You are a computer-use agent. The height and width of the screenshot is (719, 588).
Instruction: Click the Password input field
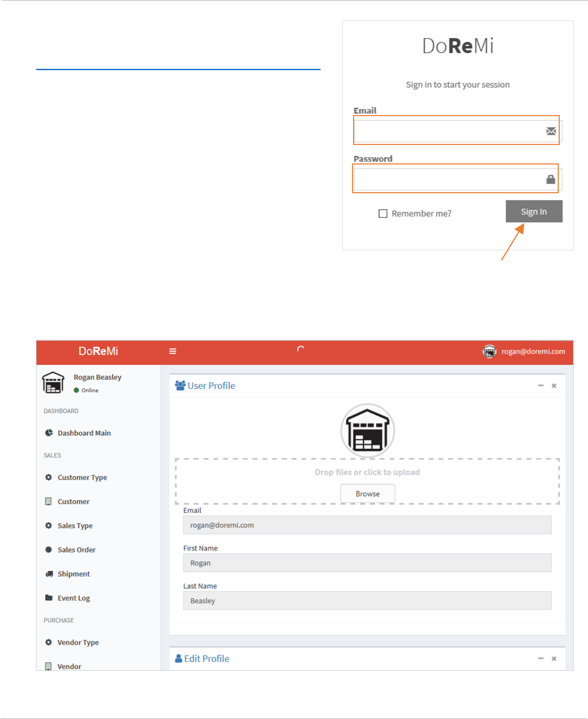point(458,179)
